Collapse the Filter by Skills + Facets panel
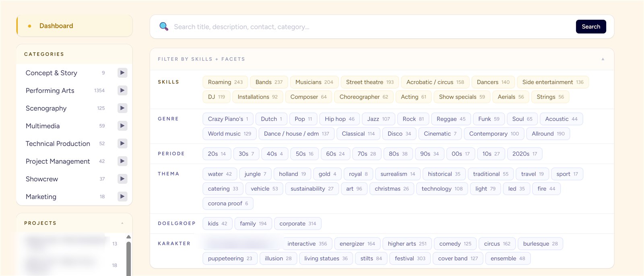 point(603,59)
